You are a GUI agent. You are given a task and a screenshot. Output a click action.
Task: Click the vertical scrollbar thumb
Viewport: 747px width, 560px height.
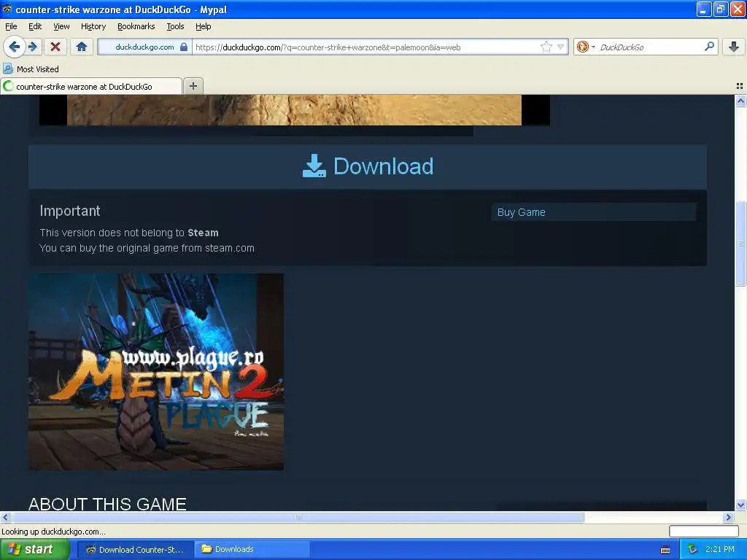740,244
